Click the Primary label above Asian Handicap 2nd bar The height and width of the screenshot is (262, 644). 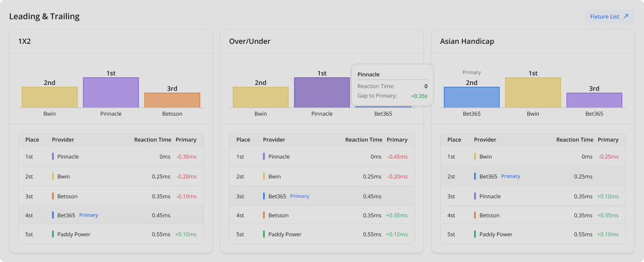pos(472,72)
